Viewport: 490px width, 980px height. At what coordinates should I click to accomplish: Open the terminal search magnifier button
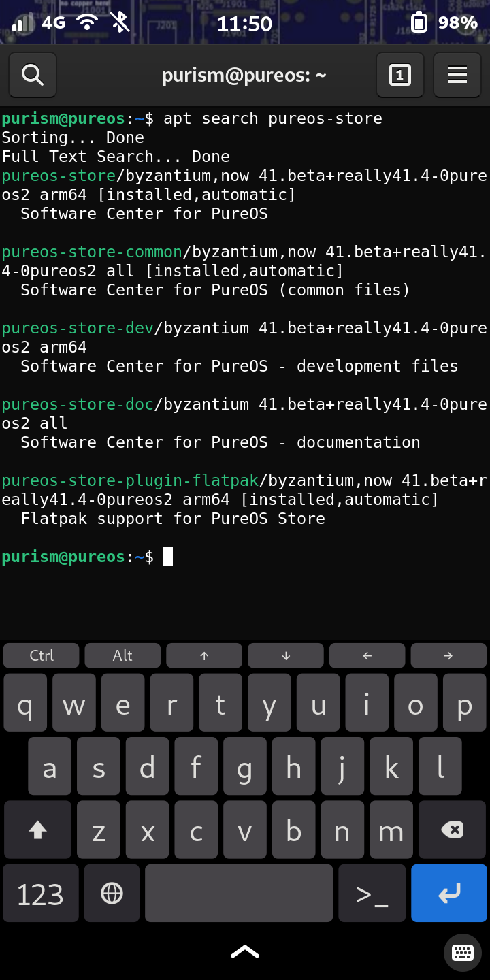coord(33,75)
